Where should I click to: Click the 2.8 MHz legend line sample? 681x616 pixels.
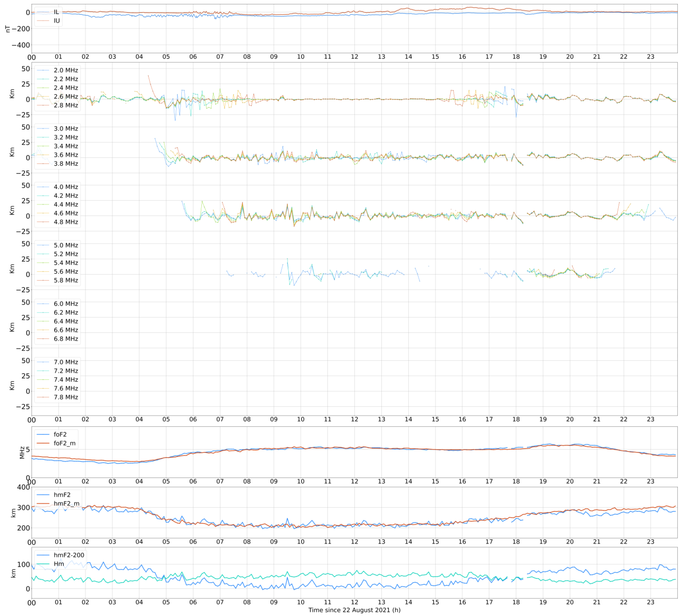click(43, 105)
